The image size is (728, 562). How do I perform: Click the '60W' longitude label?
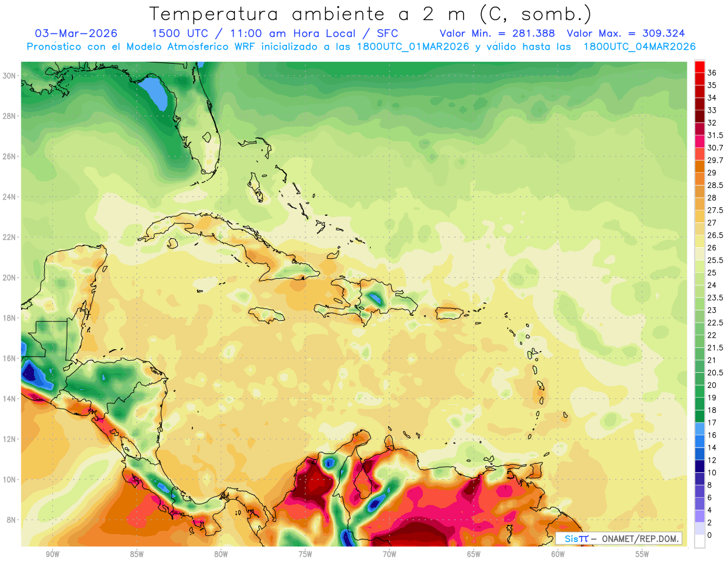click(x=558, y=554)
